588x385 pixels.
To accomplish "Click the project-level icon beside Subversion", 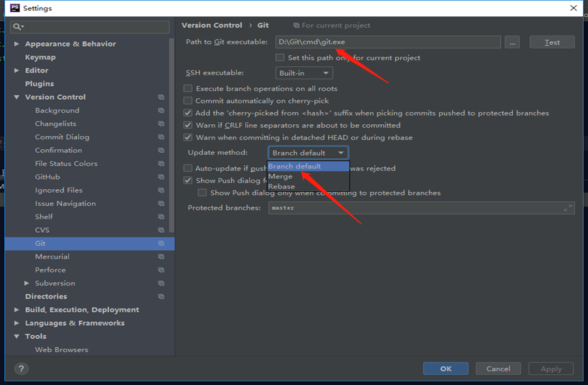I will click(161, 283).
